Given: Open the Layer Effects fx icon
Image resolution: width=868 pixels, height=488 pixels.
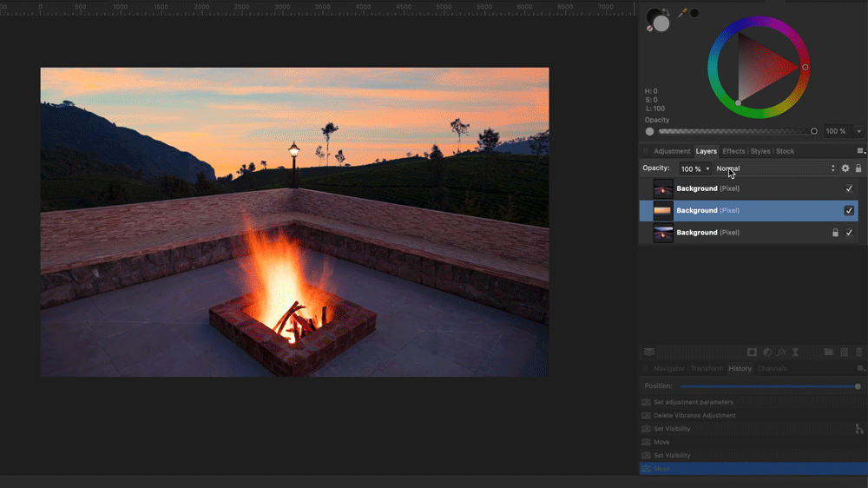Looking at the screenshot, I should pos(781,352).
